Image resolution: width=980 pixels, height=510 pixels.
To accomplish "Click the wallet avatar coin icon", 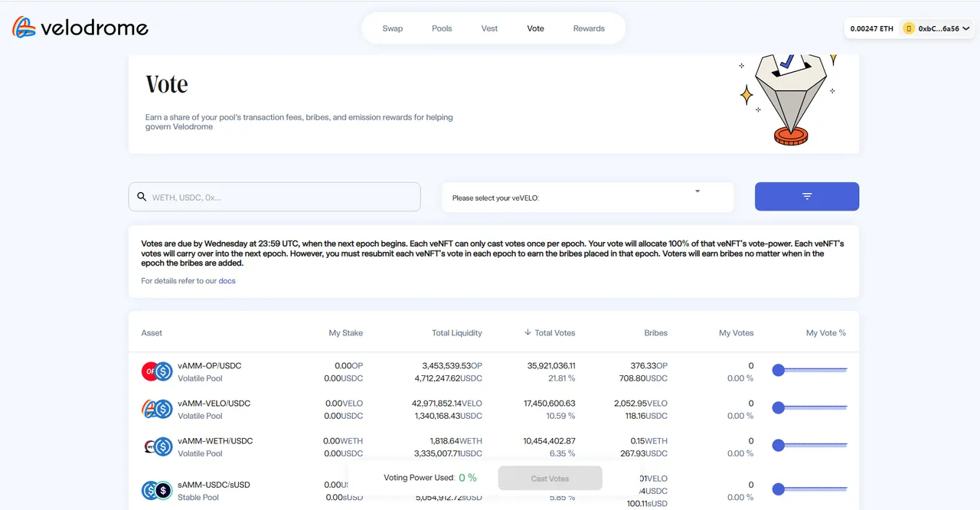I will tap(909, 28).
